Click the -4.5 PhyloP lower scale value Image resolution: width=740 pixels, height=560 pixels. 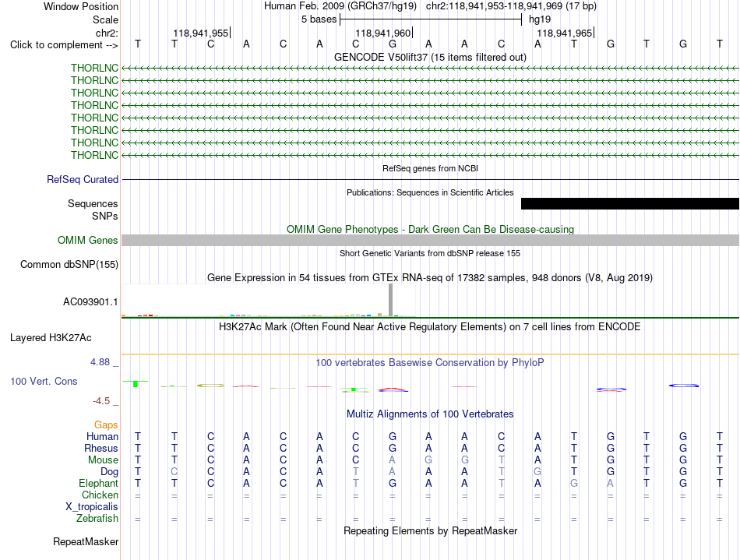point(101,401)
